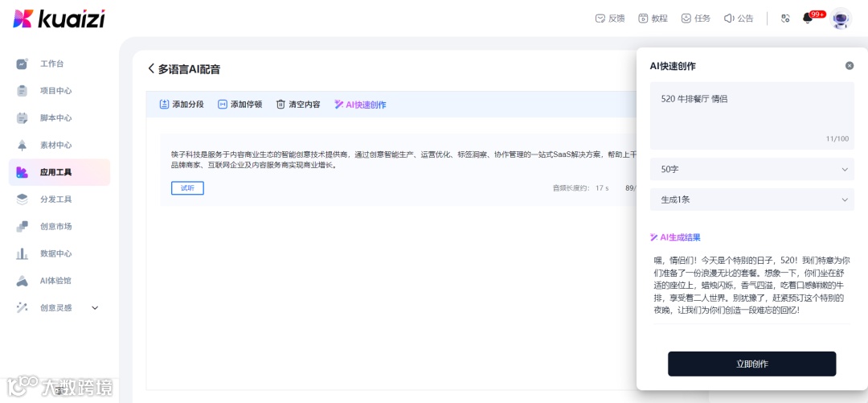Select the AI generated result text

[751, 285]
